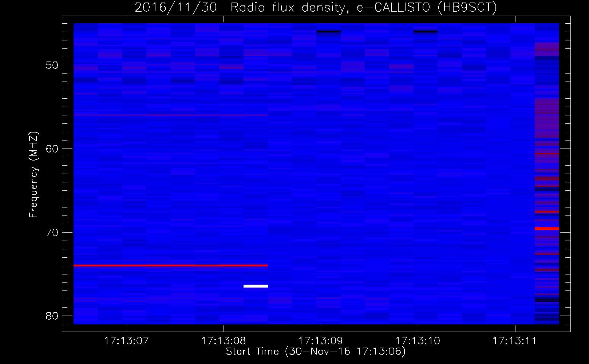Click the 17:13:09 time tick label

[x=321, y=341]
